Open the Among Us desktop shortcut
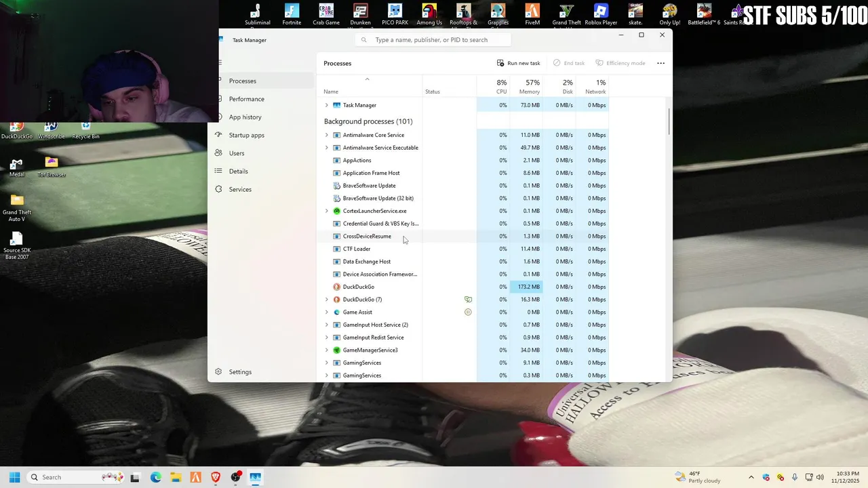Viewport: 868px width, 488px height. pyautogui.click(x=429, y=15)
